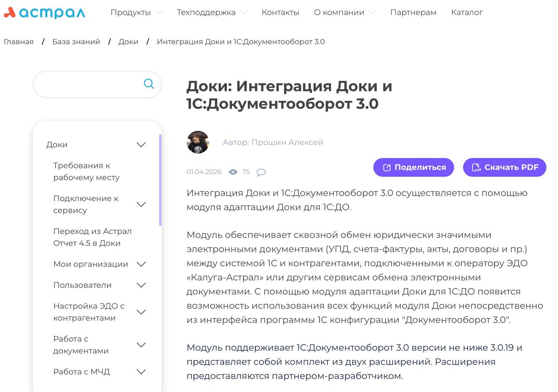
Task: Click the view count 75
Action: click(246, 172)
